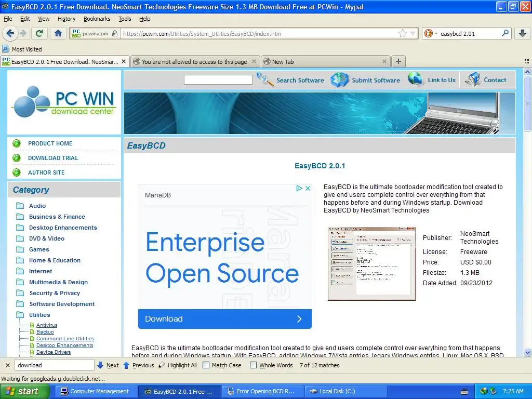
Task: Open the Downloads arrow icon in toolbar
Action: tap(523, 33)
